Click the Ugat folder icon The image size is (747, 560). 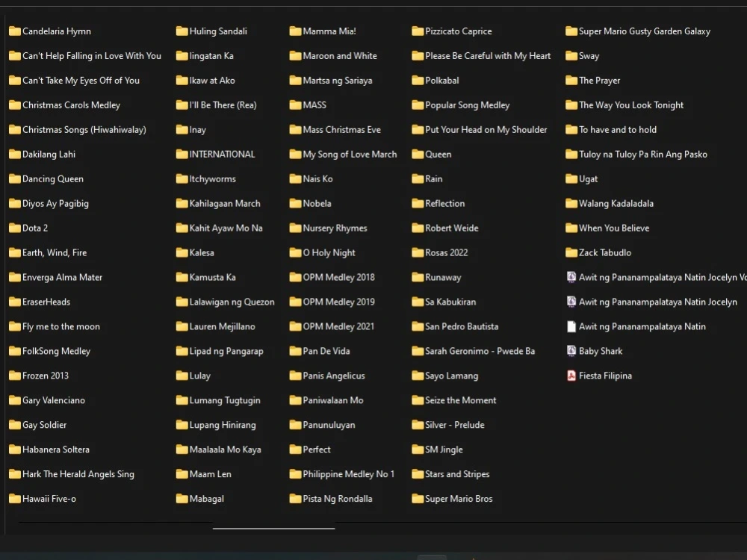[571, 178]
